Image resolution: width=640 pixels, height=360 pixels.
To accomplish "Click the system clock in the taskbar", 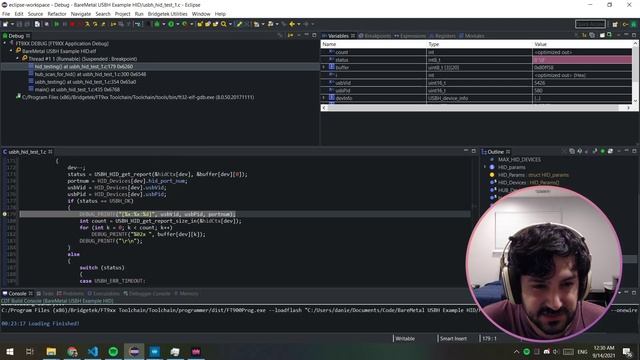I will point(604,351).
